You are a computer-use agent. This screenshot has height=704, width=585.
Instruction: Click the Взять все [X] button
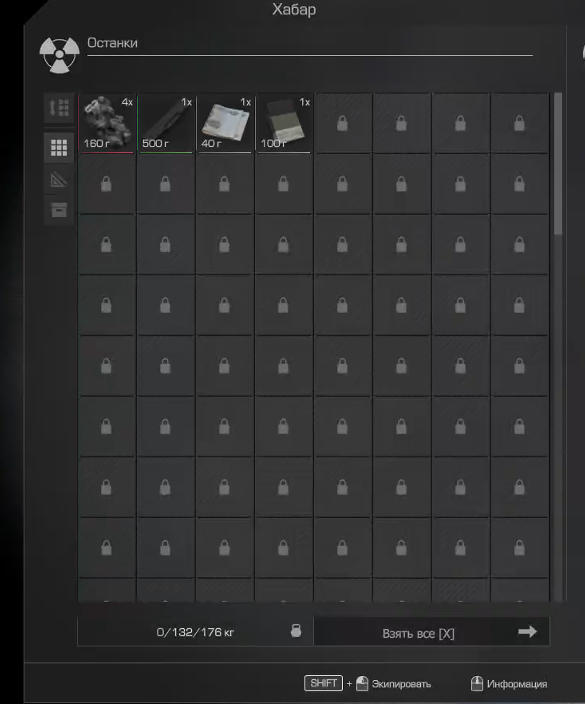click(431, 632)
